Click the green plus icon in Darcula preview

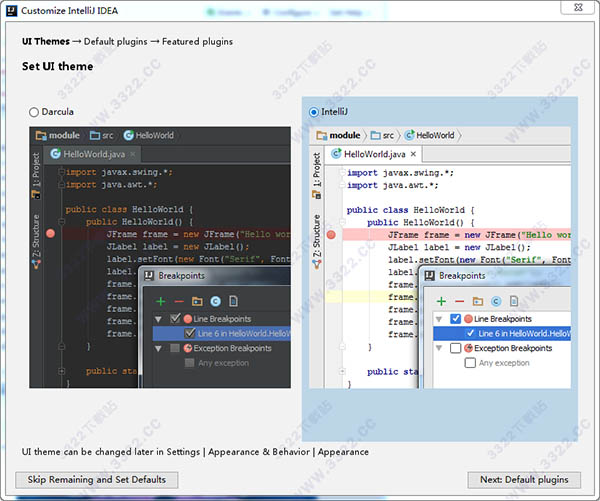[x=159, y=300]
